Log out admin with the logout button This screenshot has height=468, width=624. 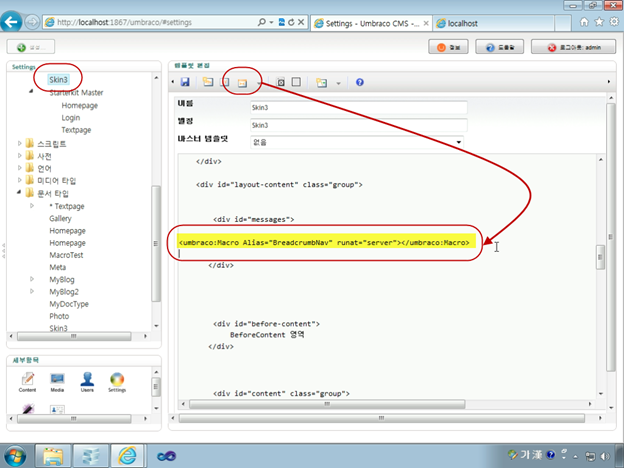573,47
